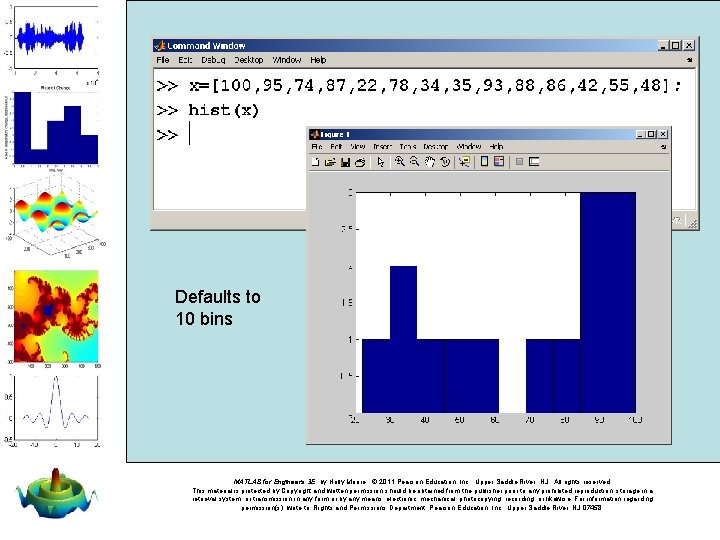Click the MATLAB logo in Command Window title
The image size is (720, 540).
(x=160, y=45)
